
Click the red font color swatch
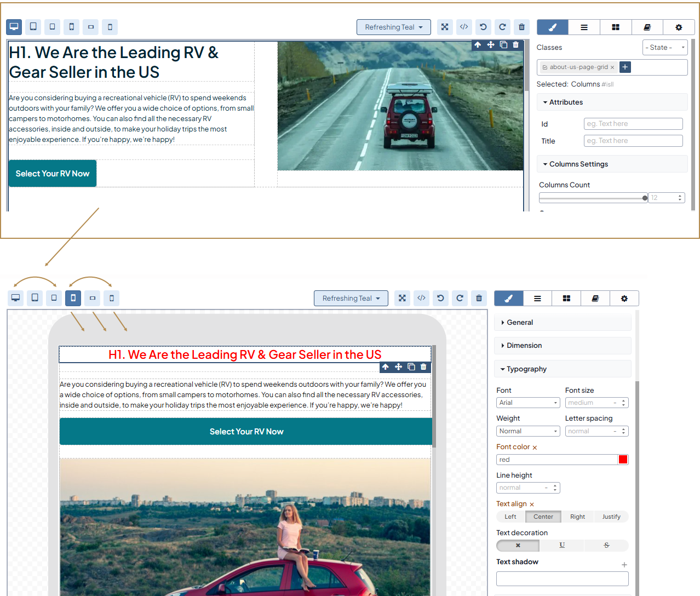[x=623, y=460]
